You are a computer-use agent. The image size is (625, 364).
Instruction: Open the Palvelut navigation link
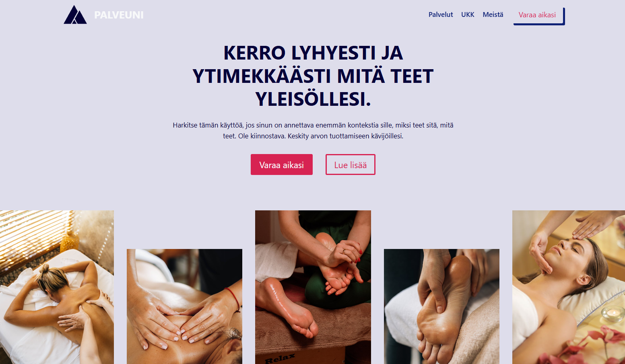[x=441, y=14]
